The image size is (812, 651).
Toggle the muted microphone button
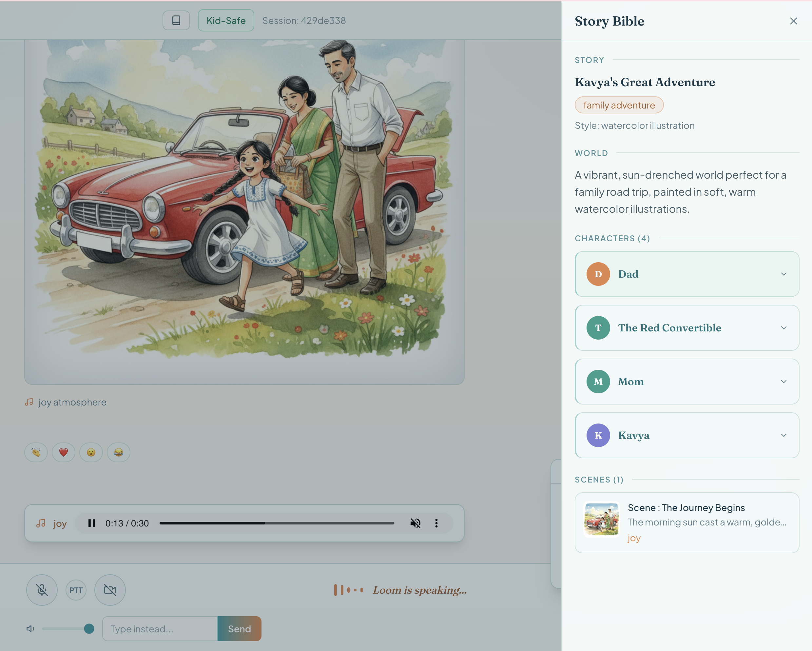(42, 590)
